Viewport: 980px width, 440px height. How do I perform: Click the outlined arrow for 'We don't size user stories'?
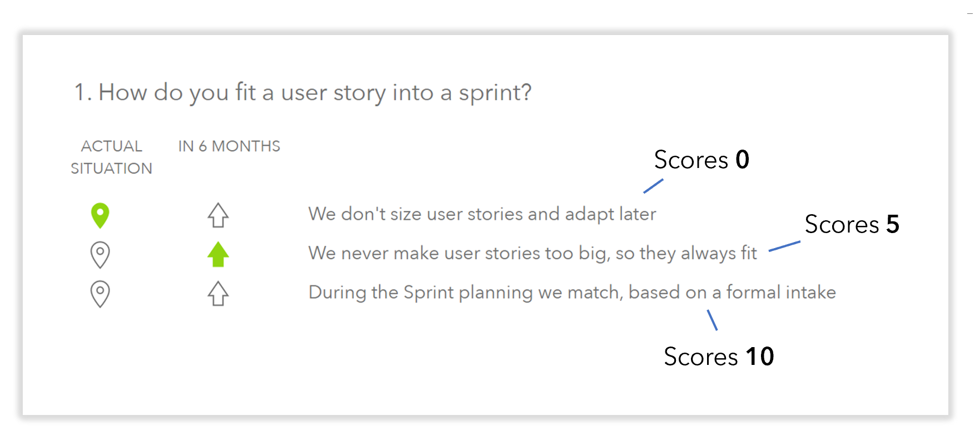218,215
